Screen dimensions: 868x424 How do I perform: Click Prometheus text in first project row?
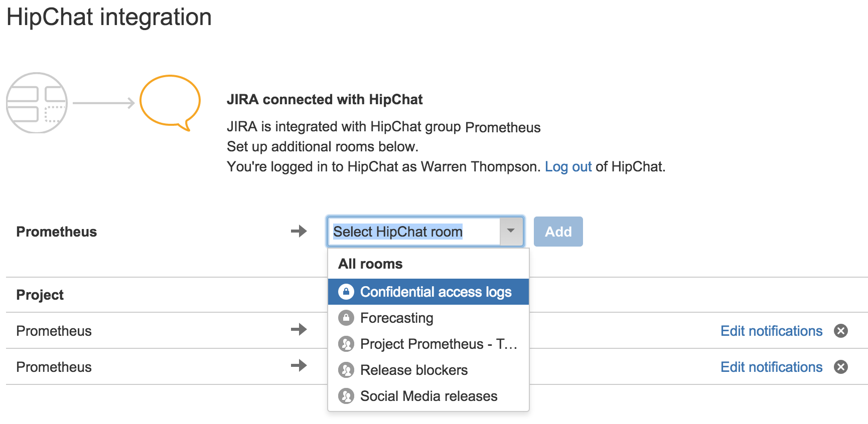click(54, 331)
